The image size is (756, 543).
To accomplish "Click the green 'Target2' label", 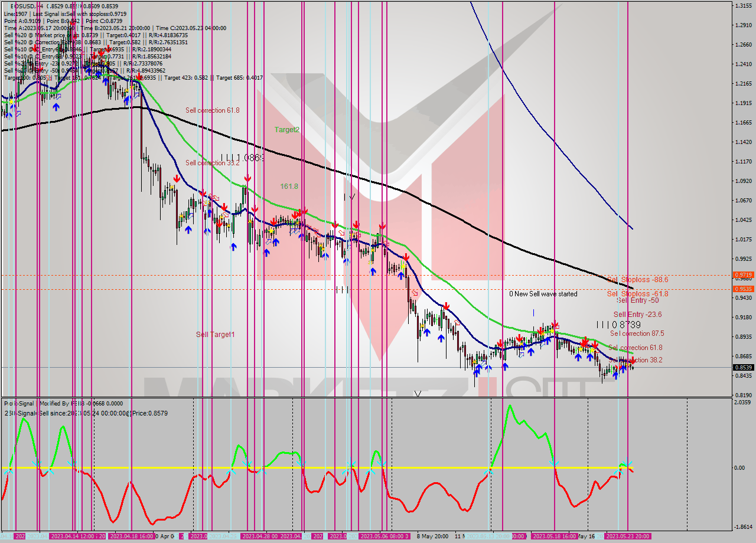I will [286, 129].
